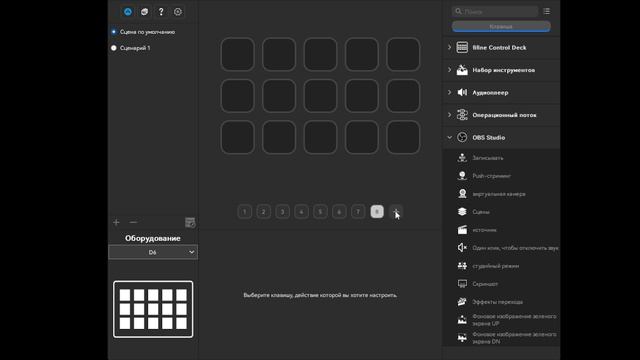The width and height of the screenshot is (640, 360).
Task: Remove a scene with the minus icon
Action: [x=133, y=222]
